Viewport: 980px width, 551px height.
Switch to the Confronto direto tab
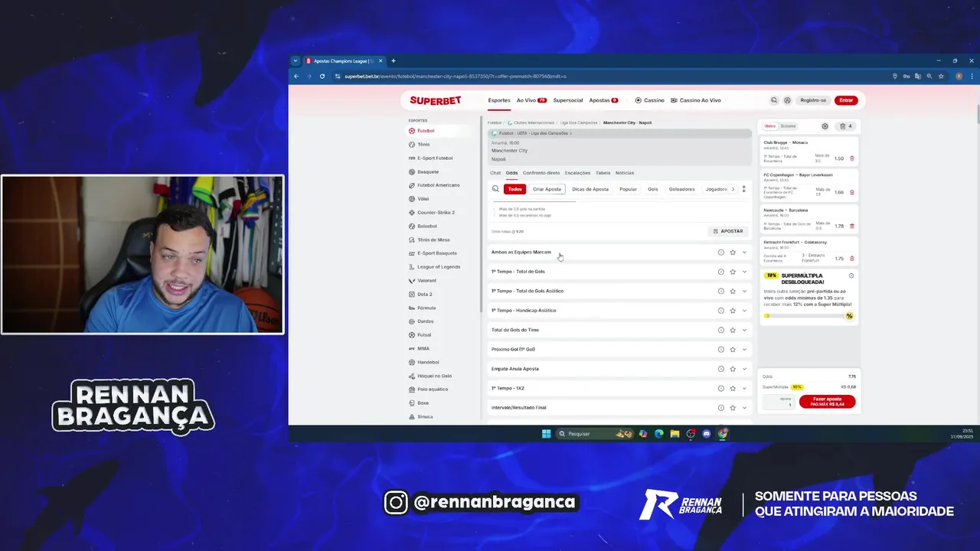coord(541,173)
